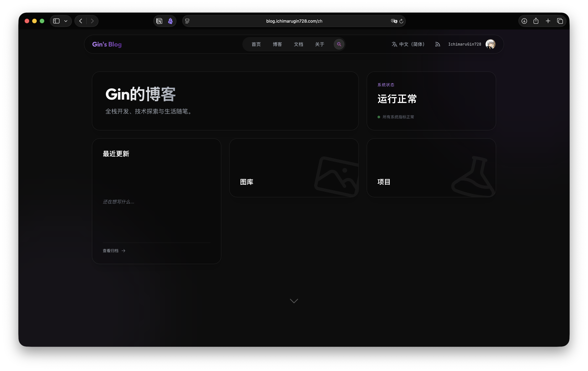Click the address bar URL blog.ichimarugin728.com/zh
Screen dimensions: 588x371
(294, 21)
